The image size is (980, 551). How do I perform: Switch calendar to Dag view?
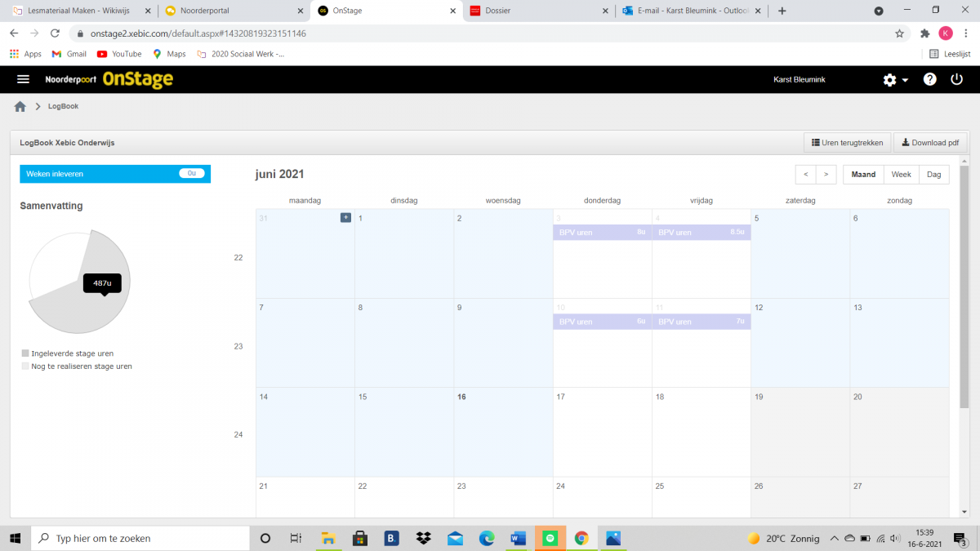point(933,175)
